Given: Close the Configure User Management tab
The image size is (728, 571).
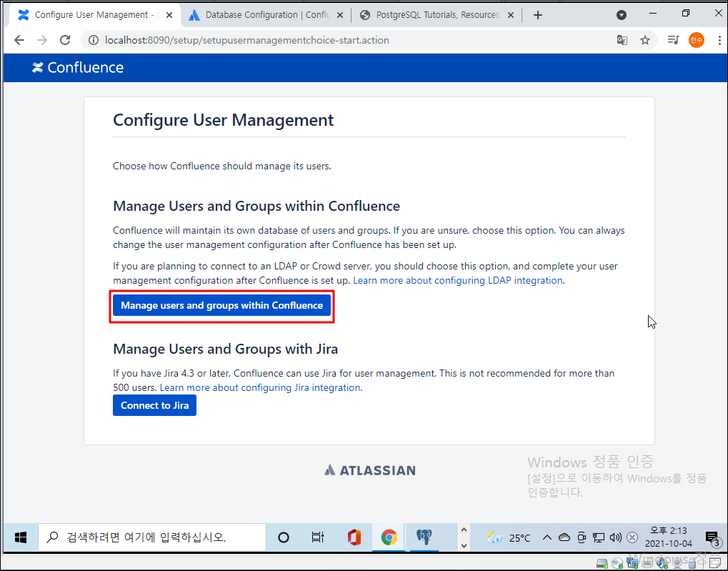Looking at the screenshot, I should pos(169,15).
